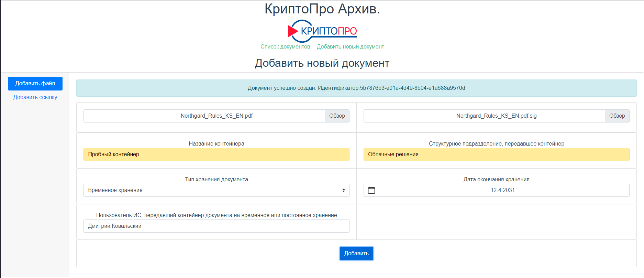Click the Добавить новый документ page heading
644x278 pixels.
(x=322, y=63)
